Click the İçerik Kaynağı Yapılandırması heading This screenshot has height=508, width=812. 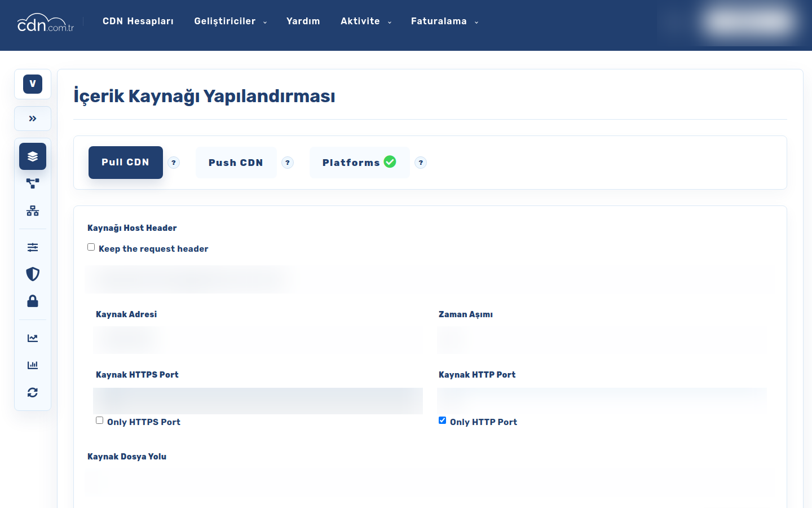[204, 96]
